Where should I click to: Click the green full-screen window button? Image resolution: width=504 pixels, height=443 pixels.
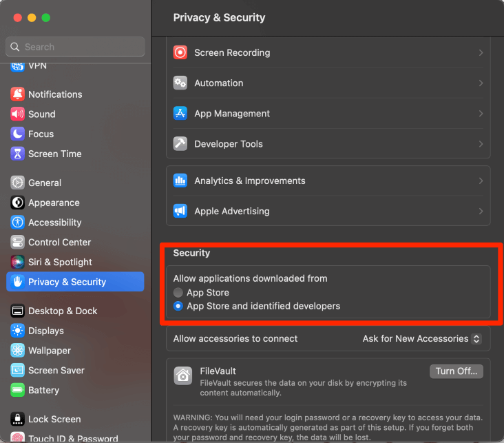click(46, 17)
